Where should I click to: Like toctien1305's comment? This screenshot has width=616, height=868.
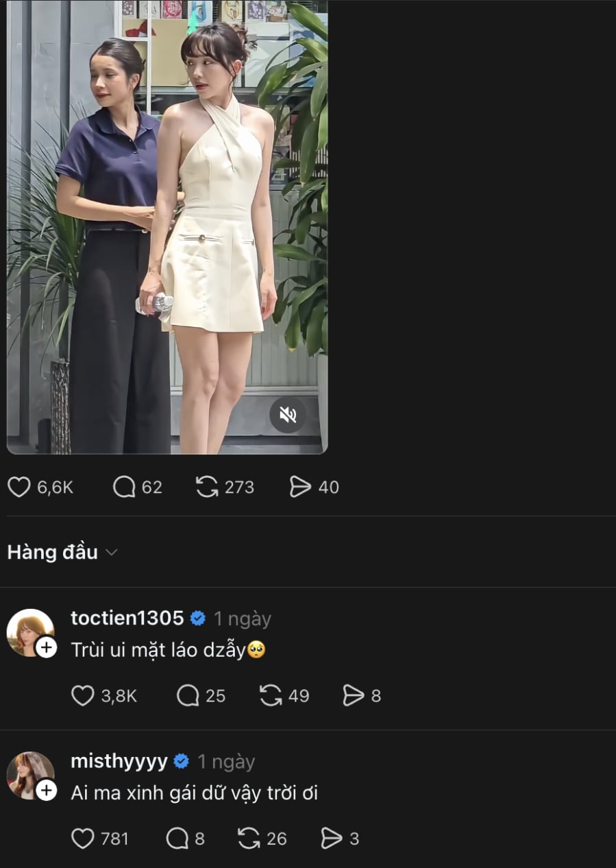pos(83,697)
